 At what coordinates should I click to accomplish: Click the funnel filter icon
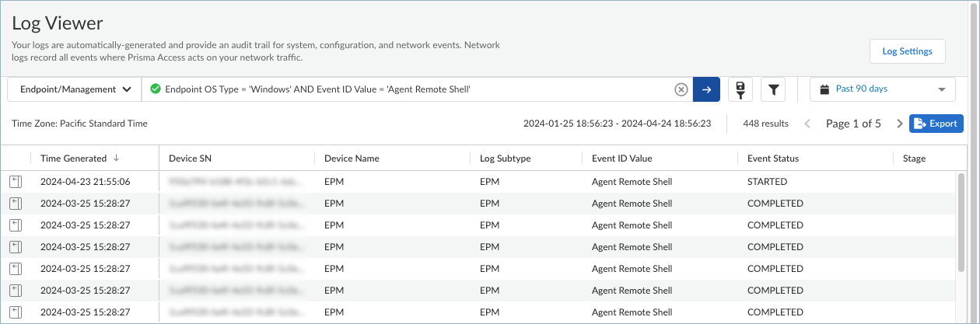(x=773, y=89)
